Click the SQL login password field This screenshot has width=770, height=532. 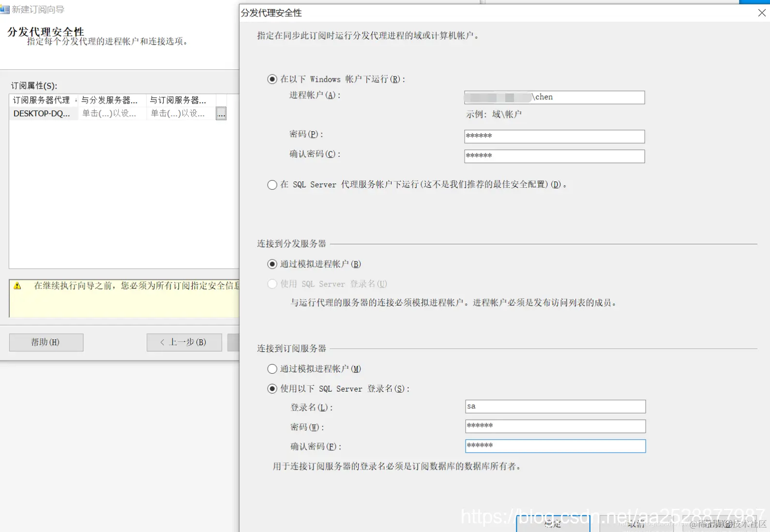coord(555,426)
